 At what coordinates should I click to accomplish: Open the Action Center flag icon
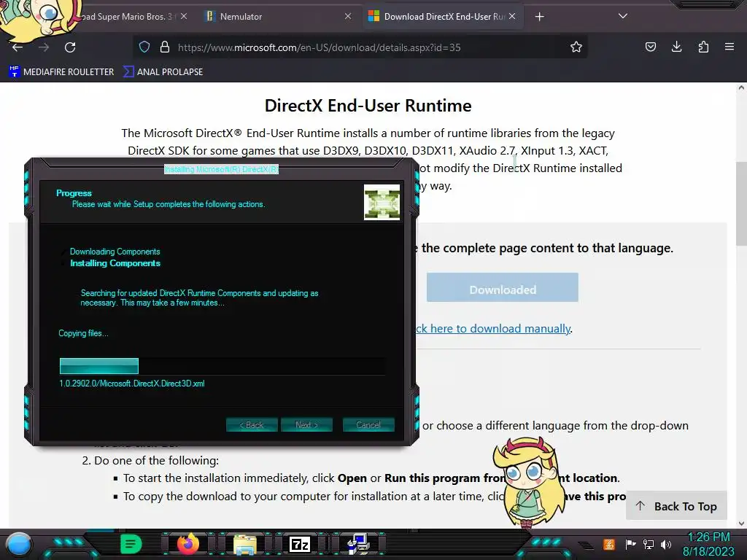(x=630, y=544)
